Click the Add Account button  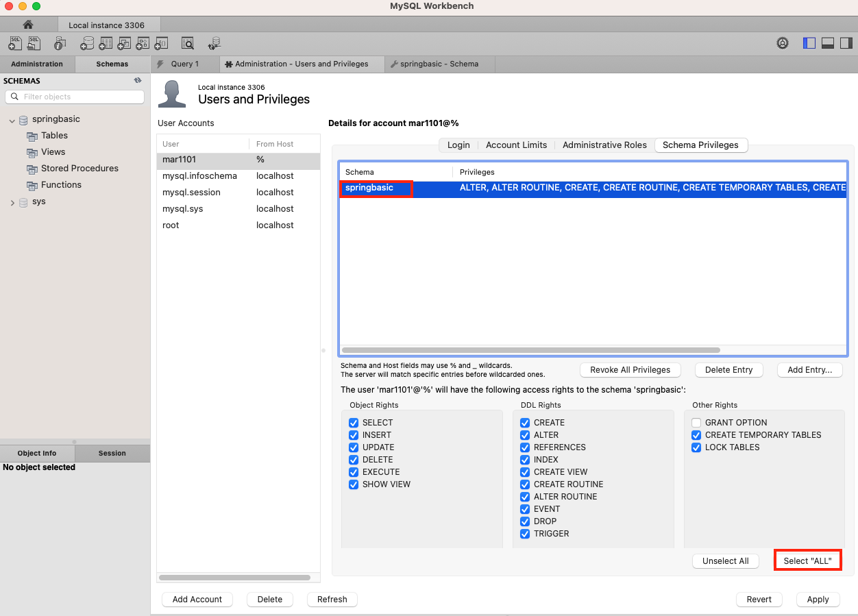197,600
